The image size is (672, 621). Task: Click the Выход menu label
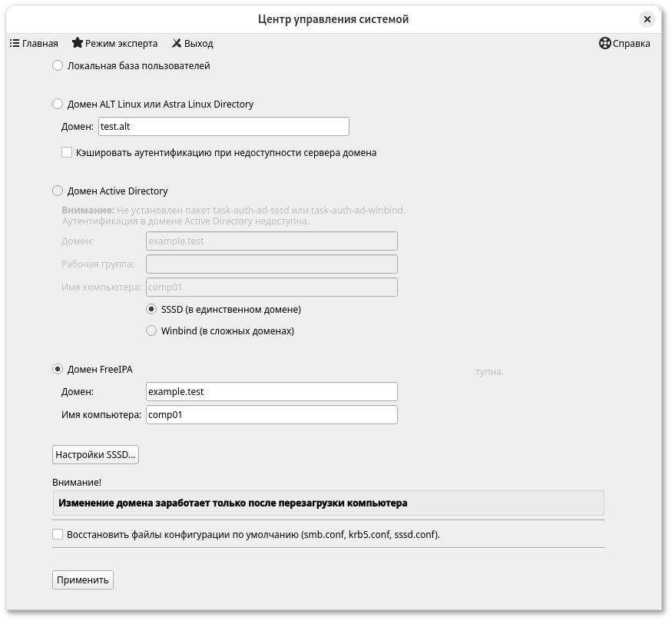(x=198, y=44)
